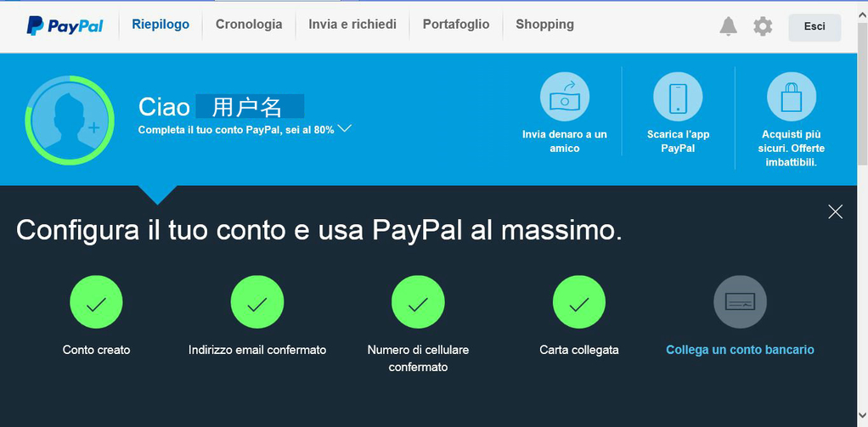
Task: Close the account setup panel
Action: pos(836,211)
